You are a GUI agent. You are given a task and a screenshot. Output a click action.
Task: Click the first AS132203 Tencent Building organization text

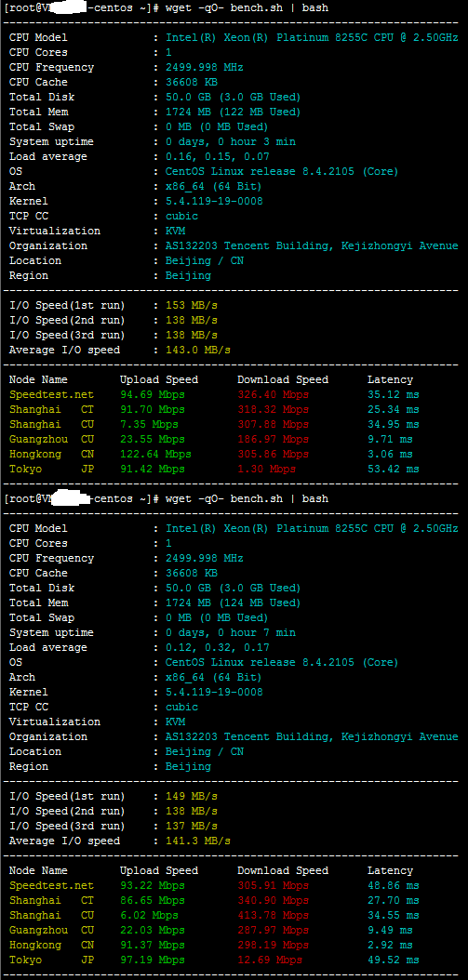click(312, 246)
